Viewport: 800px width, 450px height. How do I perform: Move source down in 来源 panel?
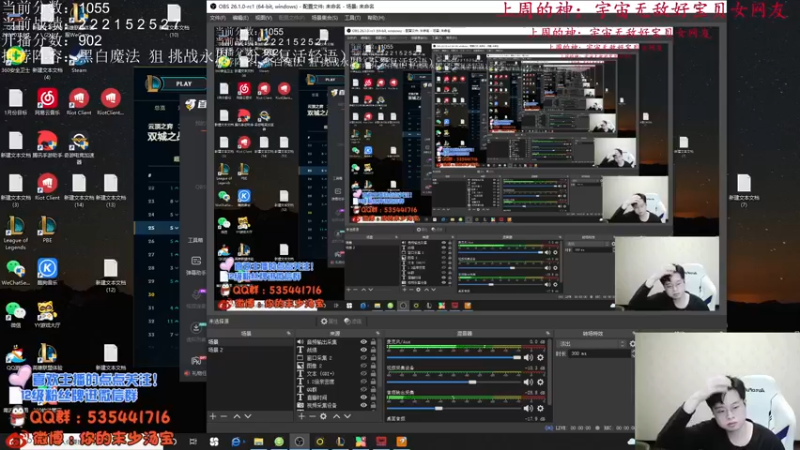coord(347,416)
